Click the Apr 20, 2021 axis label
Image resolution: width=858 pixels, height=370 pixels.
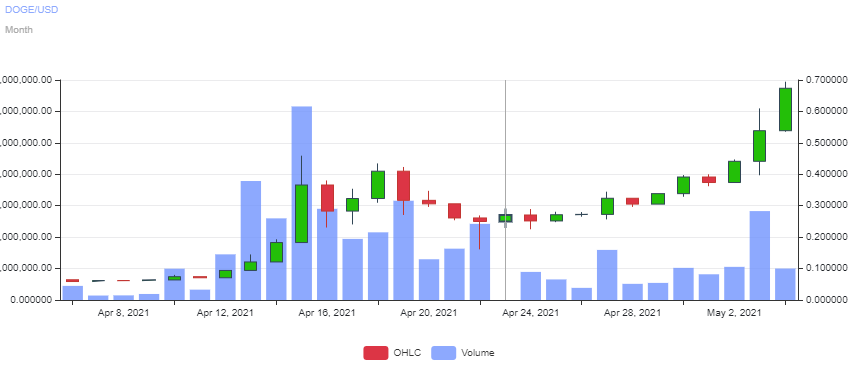click(x=428, y=313)
